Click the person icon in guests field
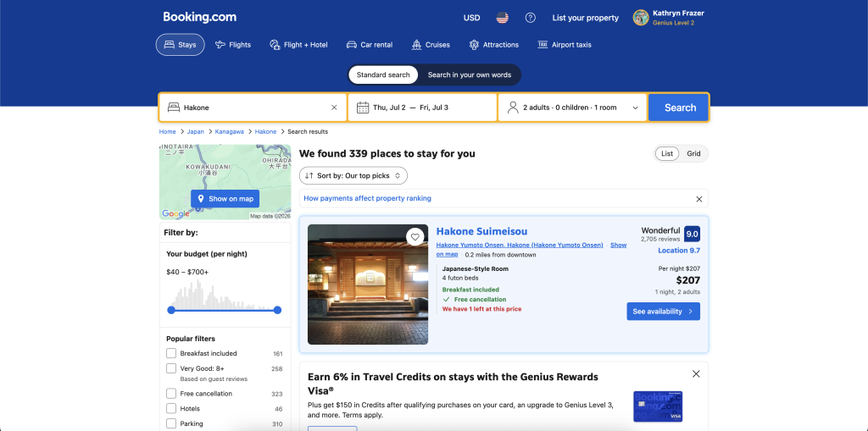Screen dimensions: 868x431 click(x=513, y=108)
